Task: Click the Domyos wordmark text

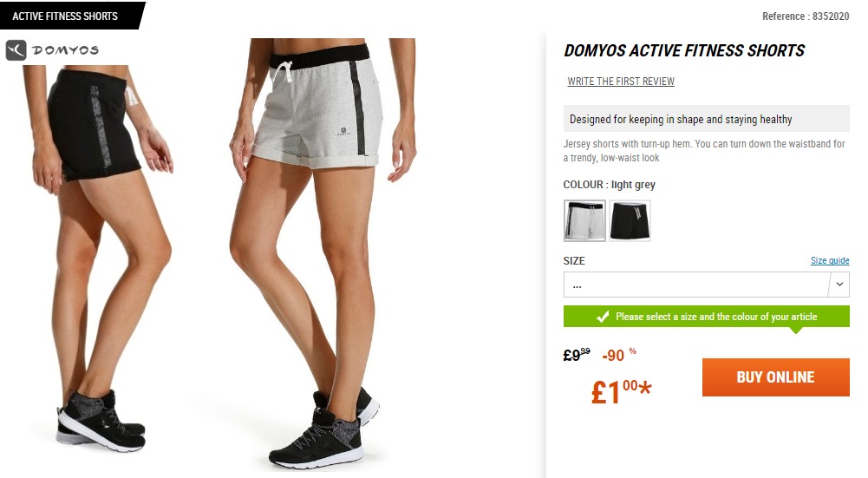Action: [65, 50]
